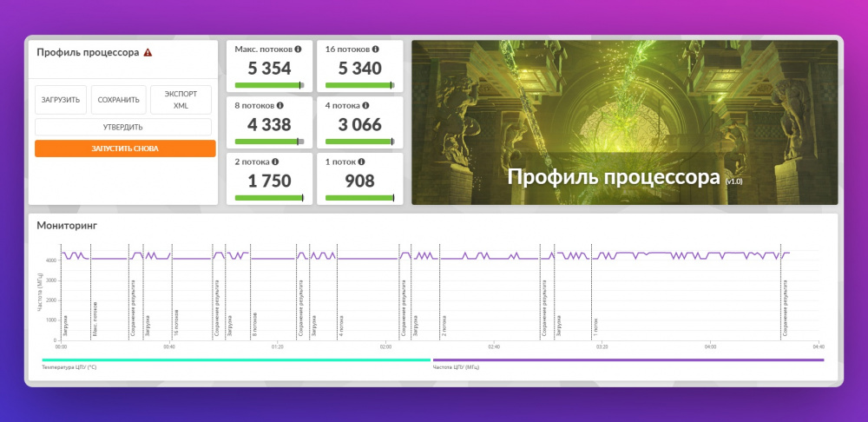Click the green bar under score 4 338
The height and width of the screenshot is (422, 868).
[x=270, y=142]
